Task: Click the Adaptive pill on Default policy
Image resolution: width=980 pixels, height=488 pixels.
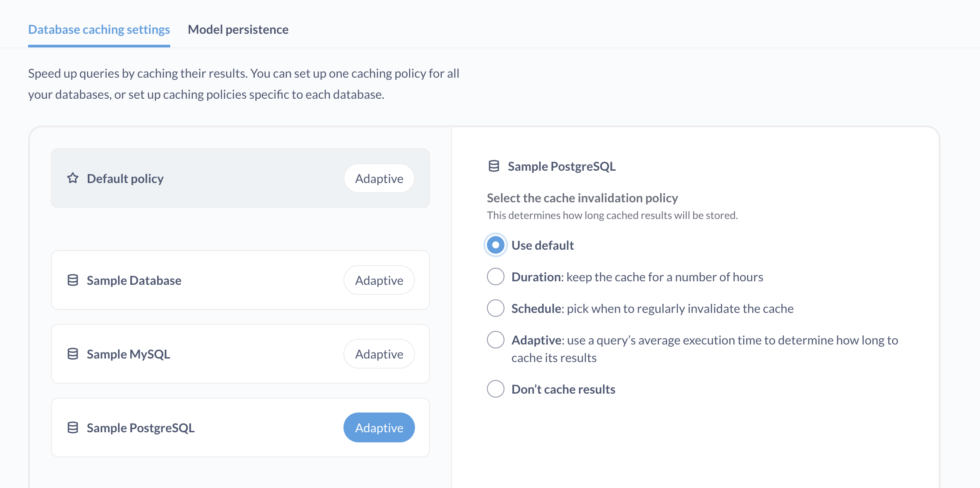Action: [379, 178]
